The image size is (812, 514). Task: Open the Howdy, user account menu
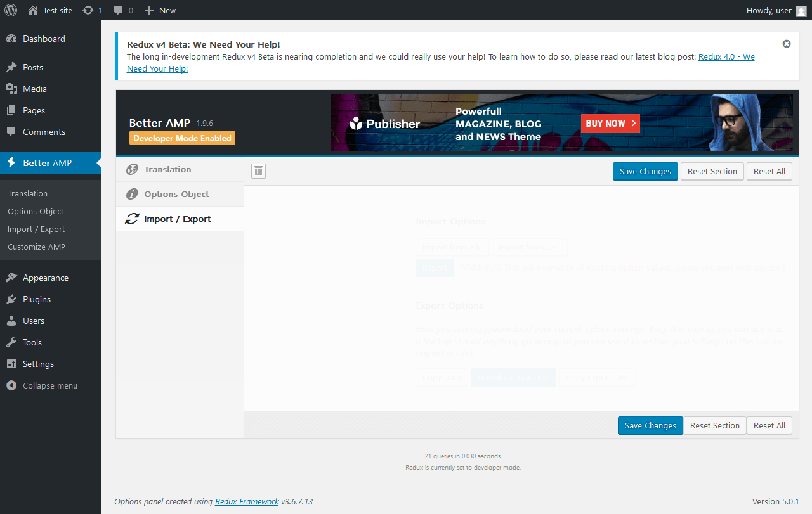[x=776, y=10]
